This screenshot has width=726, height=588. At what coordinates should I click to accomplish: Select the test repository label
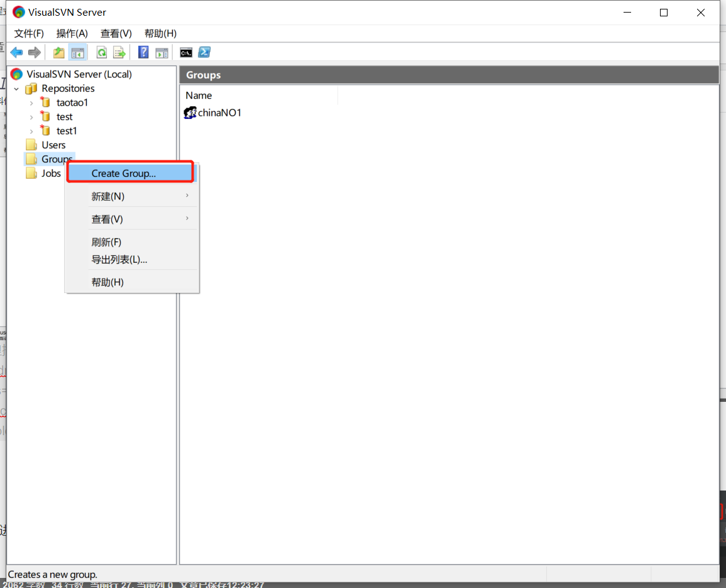point(64,117)
